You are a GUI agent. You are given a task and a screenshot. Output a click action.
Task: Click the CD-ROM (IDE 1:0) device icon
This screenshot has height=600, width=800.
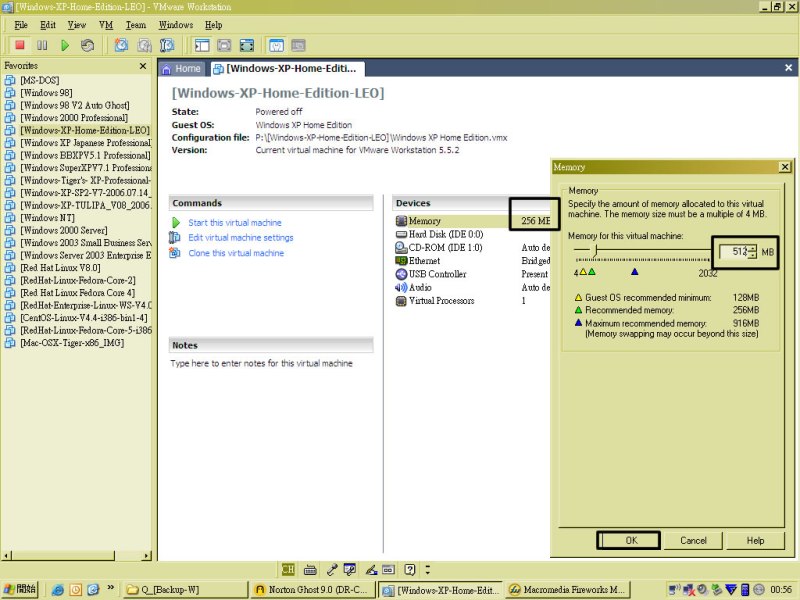[401, 247]
